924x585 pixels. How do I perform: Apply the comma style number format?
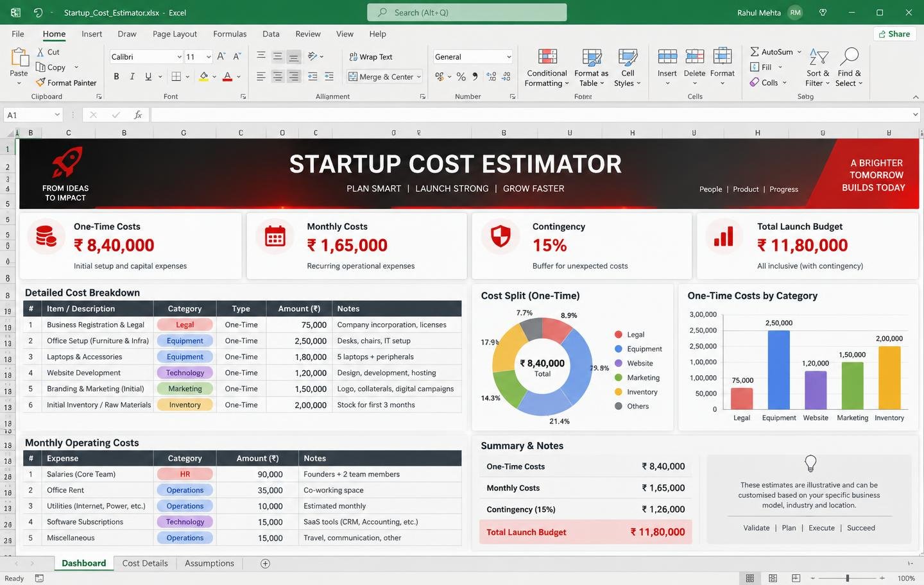(x=475, y=76)
